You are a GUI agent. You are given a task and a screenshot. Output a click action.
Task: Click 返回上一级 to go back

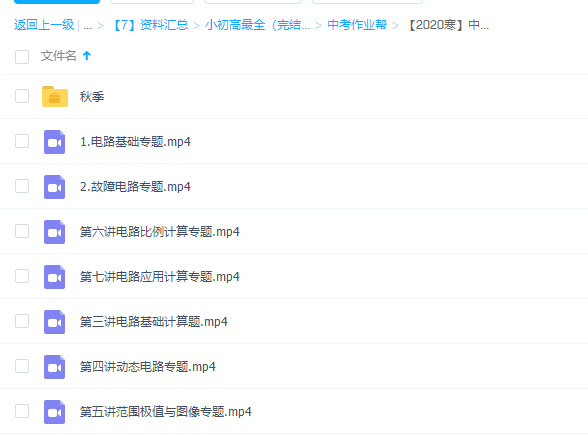click(x=44, y=25)
